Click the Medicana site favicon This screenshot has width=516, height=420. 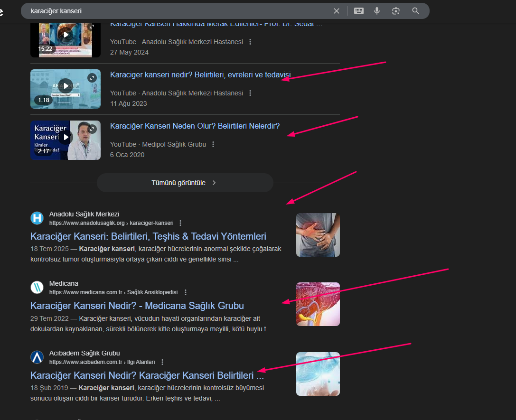click(x=37, y=287)
